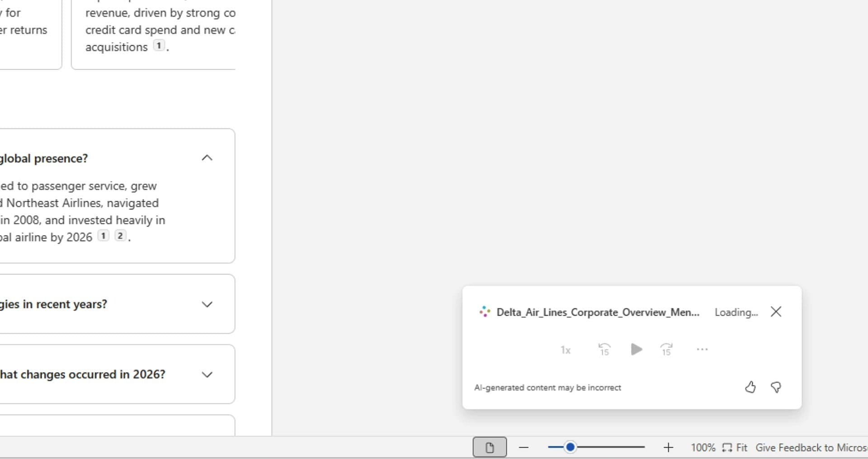Expand the changes occurred in 2026 question

pyautogui.click(x=207, y=374)
